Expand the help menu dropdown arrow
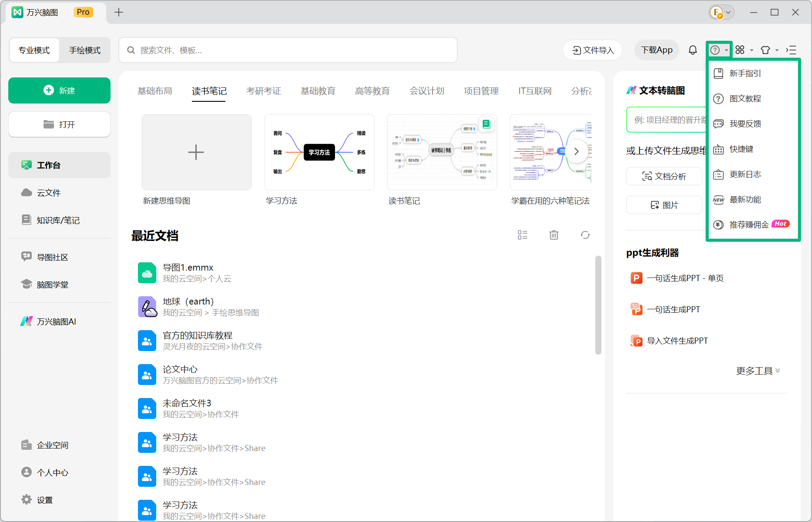Viewport: 812px width, 522px height. click(726, 50)
